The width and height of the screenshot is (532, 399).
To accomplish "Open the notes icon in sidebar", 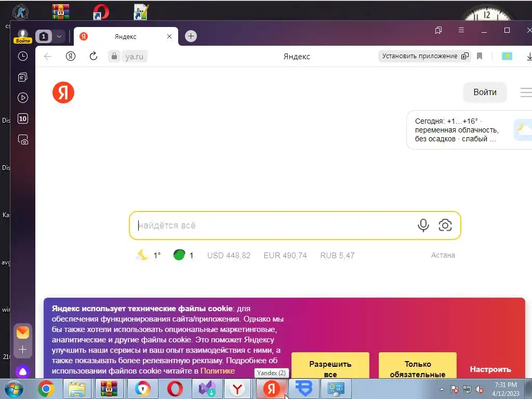I will pos(23,77).
